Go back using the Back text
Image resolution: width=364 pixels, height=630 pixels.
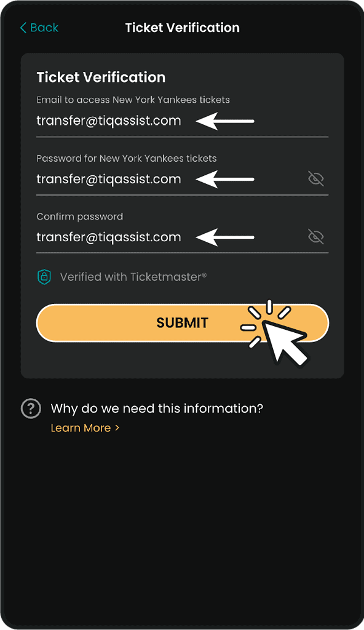44,28
